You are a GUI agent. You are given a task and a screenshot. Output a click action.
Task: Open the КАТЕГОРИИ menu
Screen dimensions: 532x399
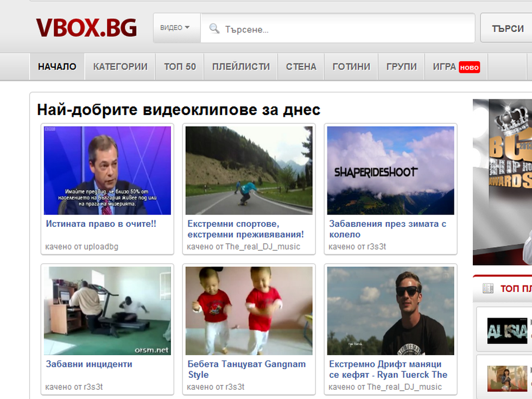point(120,67)
